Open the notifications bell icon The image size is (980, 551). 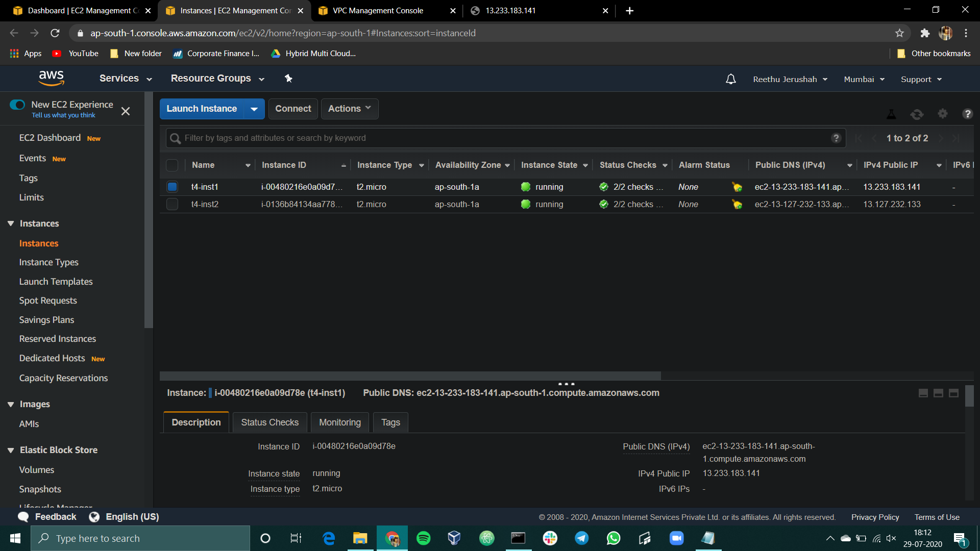(x=731, y=79)
